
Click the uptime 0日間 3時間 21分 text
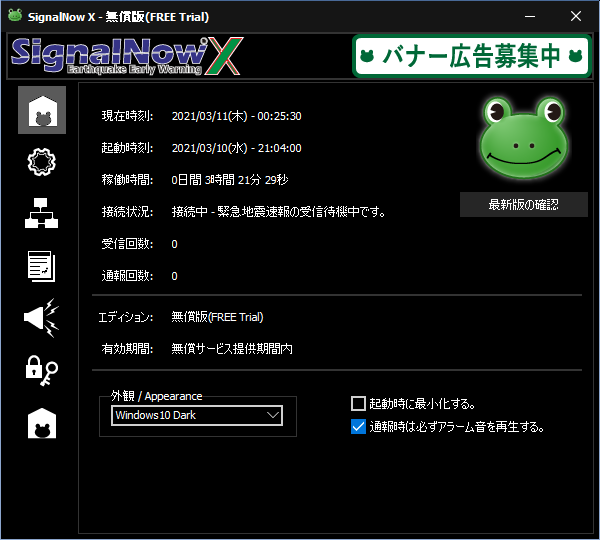[x=230, y=179]
